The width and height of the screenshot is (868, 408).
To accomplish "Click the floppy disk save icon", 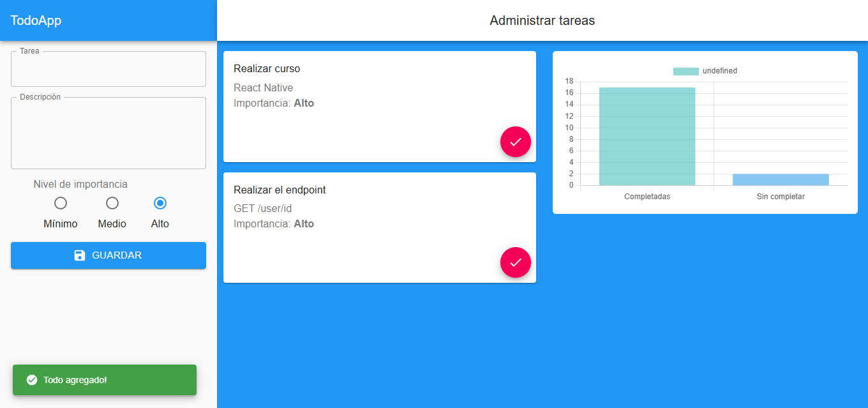I will 80,255.
